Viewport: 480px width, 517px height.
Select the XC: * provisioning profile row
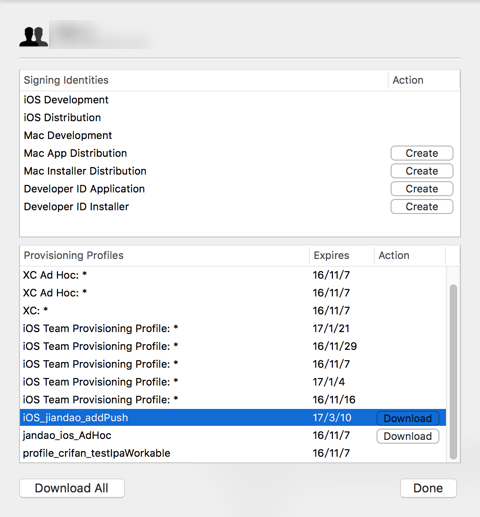[x=233, y=311]
